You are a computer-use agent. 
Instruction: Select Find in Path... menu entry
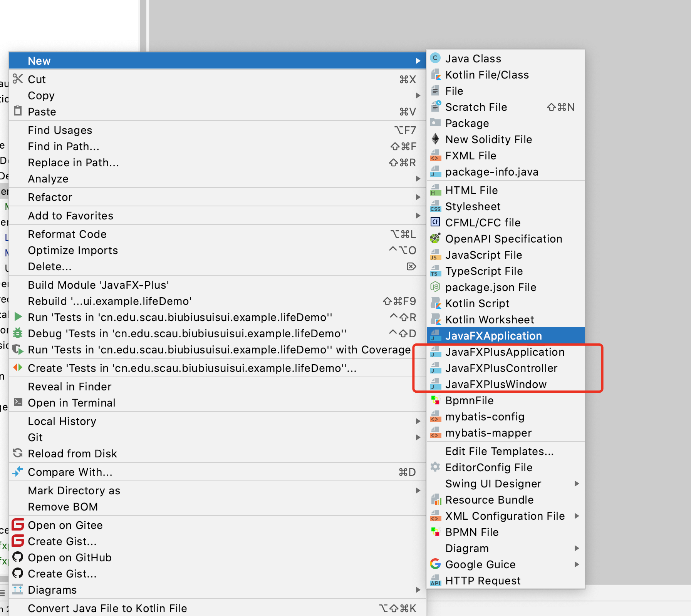coord(64,146)
